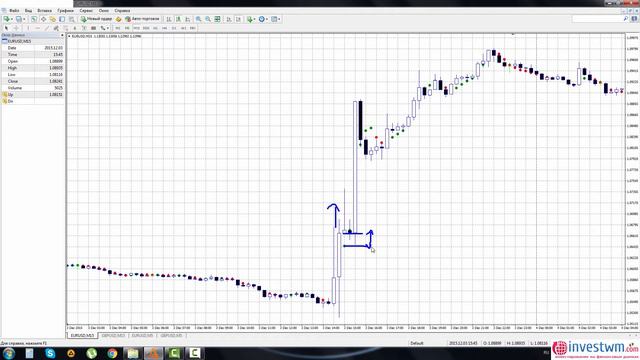Close the Data Window panel
Viewport: 640px width, 360px height.
(62, 36)
